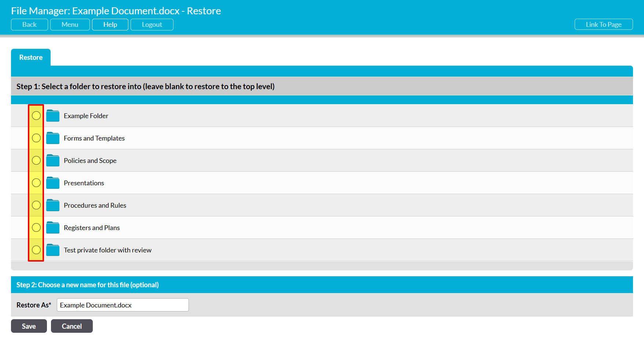Select the Example Folder radio button

(x=36, y=116)
